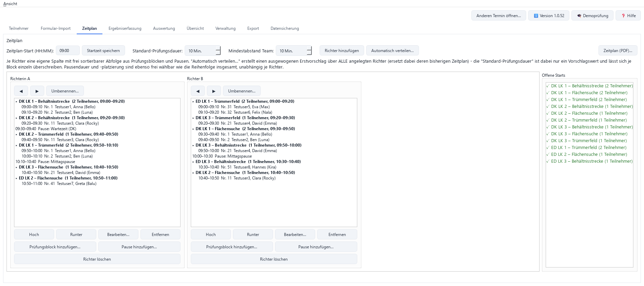
Task: Open the Ergebniserfassung tab
Action: (x=125, y=28)
